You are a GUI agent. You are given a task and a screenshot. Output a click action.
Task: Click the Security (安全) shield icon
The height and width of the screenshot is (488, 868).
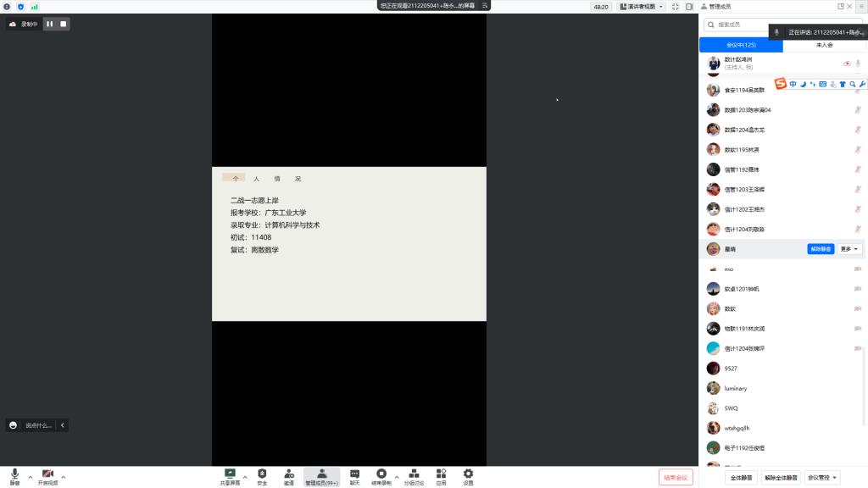(x=262, y=475)
